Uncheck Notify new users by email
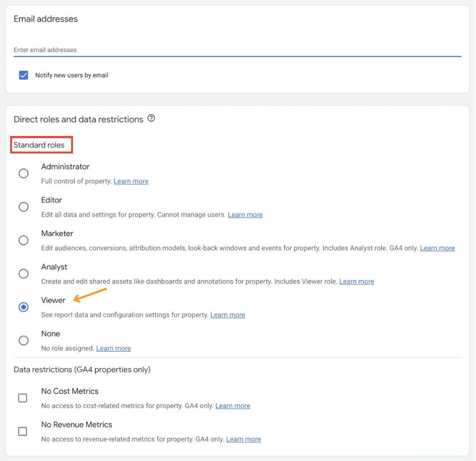 click(23, 75)
